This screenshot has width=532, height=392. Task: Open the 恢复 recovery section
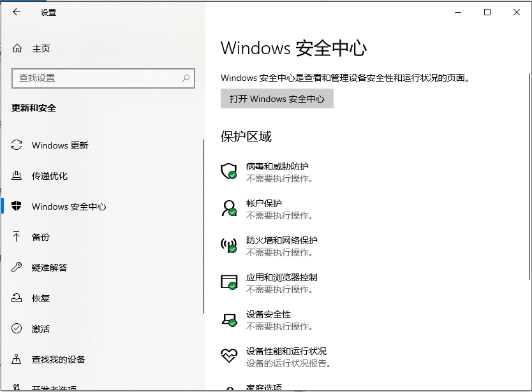point(41,298)
